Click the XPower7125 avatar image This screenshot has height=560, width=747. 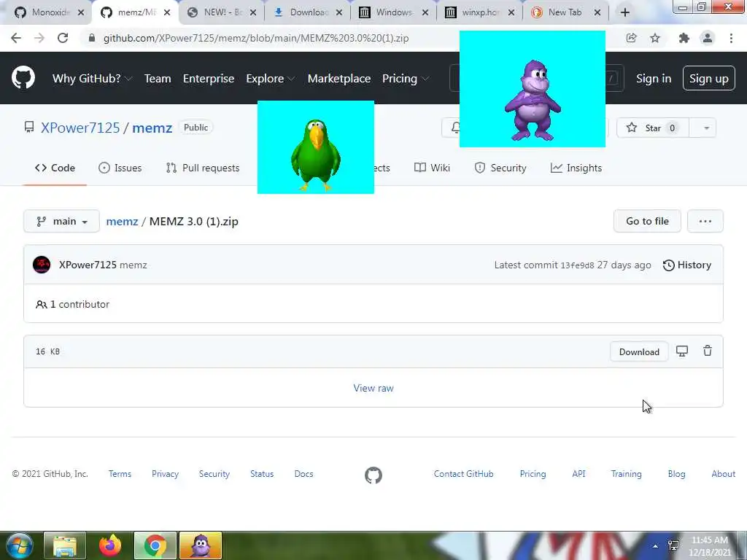(42, 265)
